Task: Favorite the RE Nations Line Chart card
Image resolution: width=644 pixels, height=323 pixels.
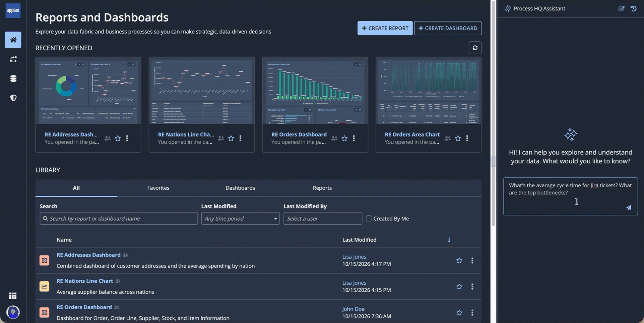Action: (231, 138)
